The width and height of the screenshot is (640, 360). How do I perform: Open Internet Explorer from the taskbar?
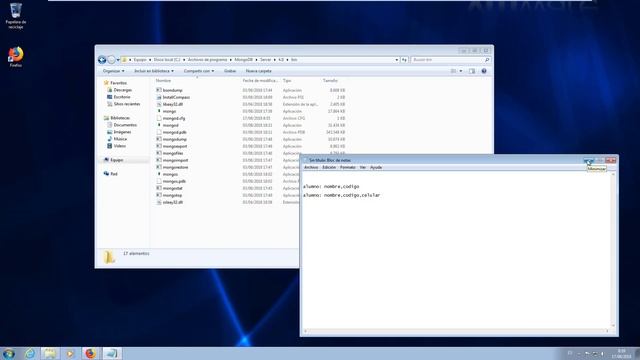pyautogui.click(x=30, y=353)
